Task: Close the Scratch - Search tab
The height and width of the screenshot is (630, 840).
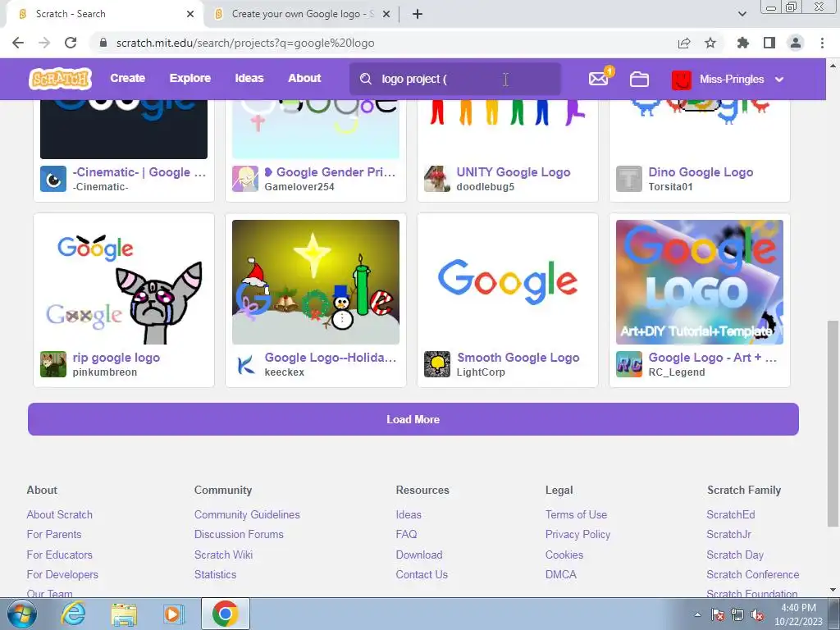Action: [x=190, y=14]
